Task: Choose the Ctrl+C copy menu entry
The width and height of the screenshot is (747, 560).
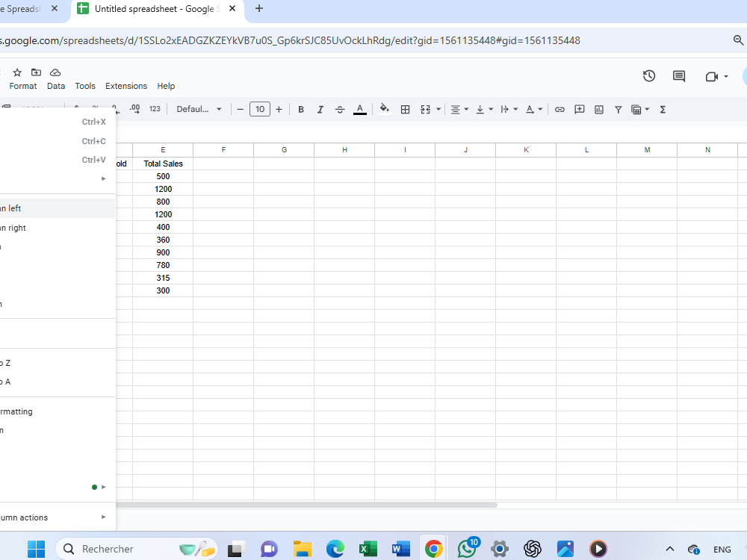Action: tap(58, 141)
